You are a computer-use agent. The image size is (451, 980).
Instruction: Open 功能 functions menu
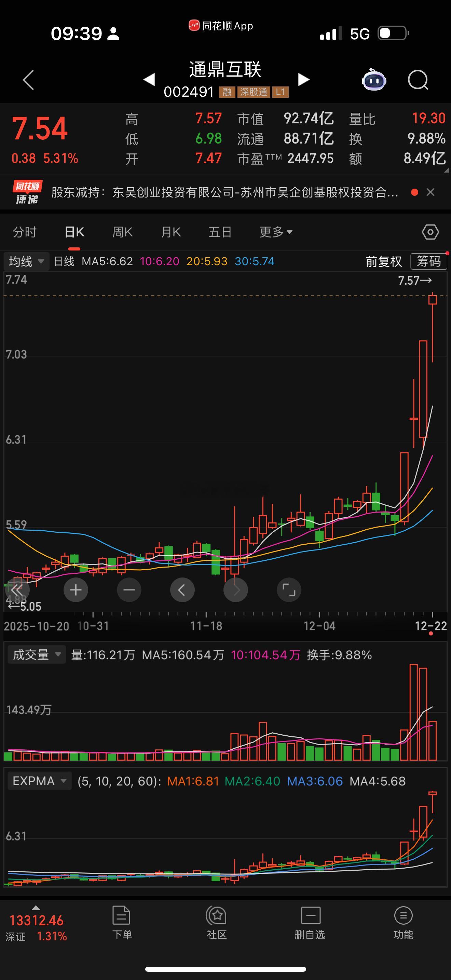(x=403, y=923)
